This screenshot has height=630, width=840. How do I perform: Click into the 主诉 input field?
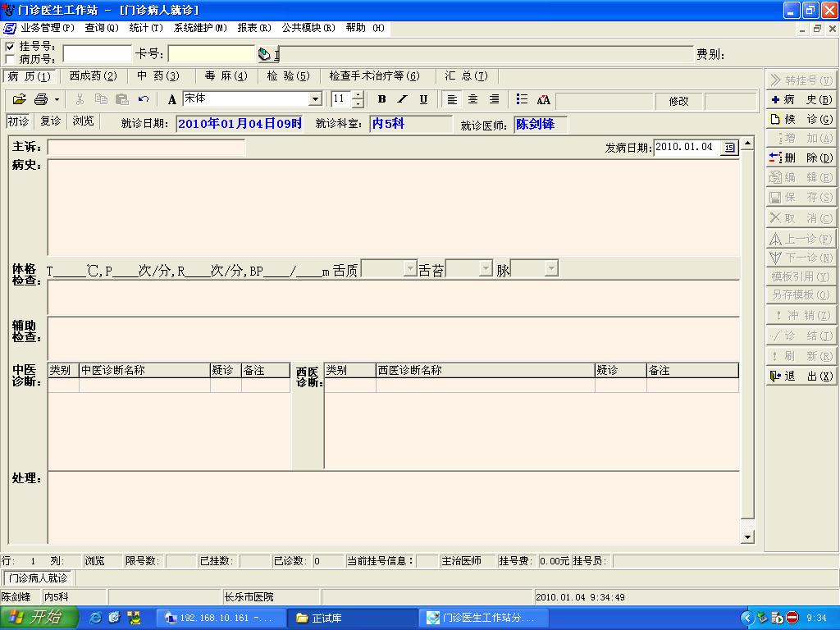coord(146,148)
